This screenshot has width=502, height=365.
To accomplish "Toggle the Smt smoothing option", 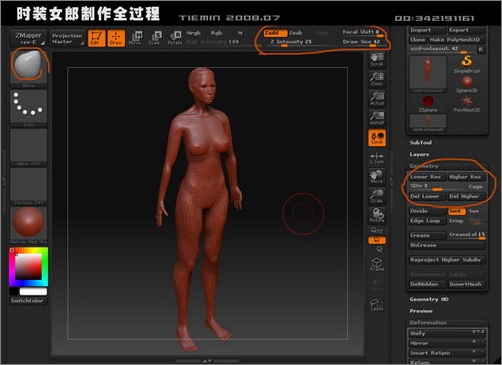I will point(456,211).
